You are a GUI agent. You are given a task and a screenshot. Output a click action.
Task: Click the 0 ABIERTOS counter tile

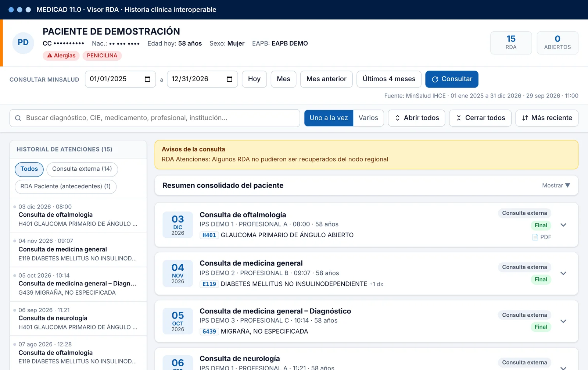557,43
